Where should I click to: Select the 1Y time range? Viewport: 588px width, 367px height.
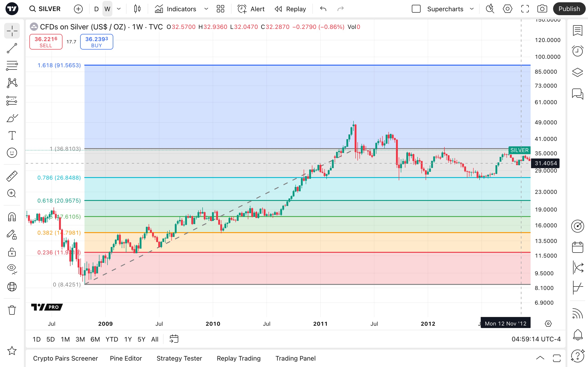[x=128, y=339]
